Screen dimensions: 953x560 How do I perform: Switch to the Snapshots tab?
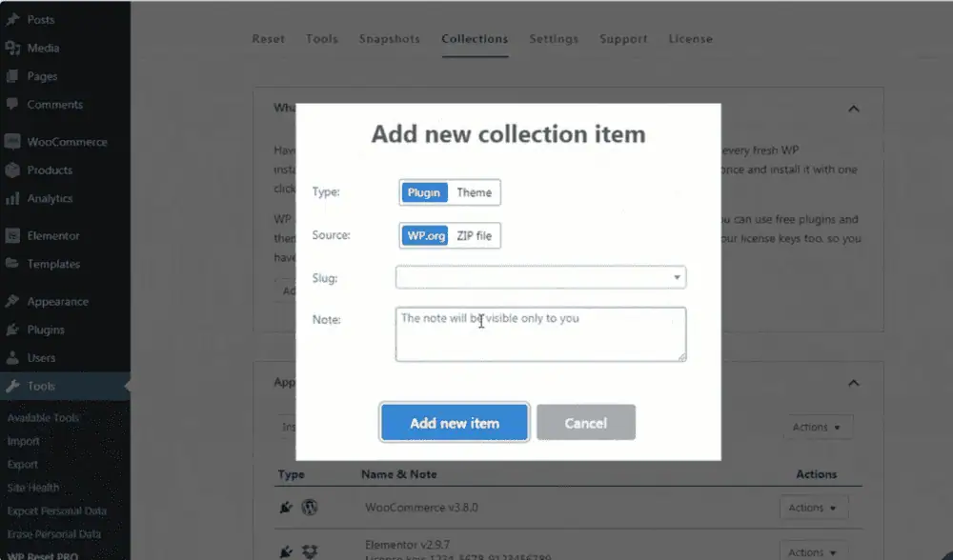coord(389,39)
